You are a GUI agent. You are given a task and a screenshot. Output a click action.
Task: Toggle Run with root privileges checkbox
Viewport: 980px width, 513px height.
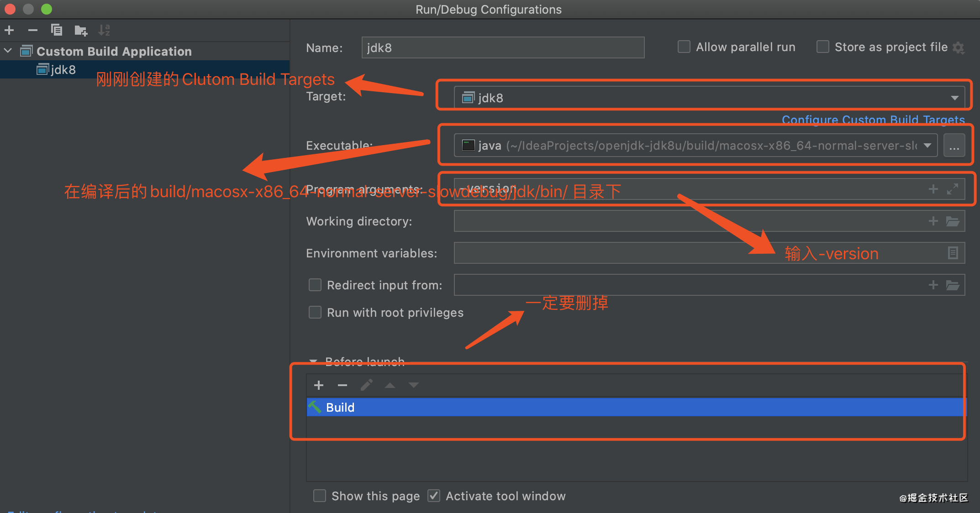315,313
